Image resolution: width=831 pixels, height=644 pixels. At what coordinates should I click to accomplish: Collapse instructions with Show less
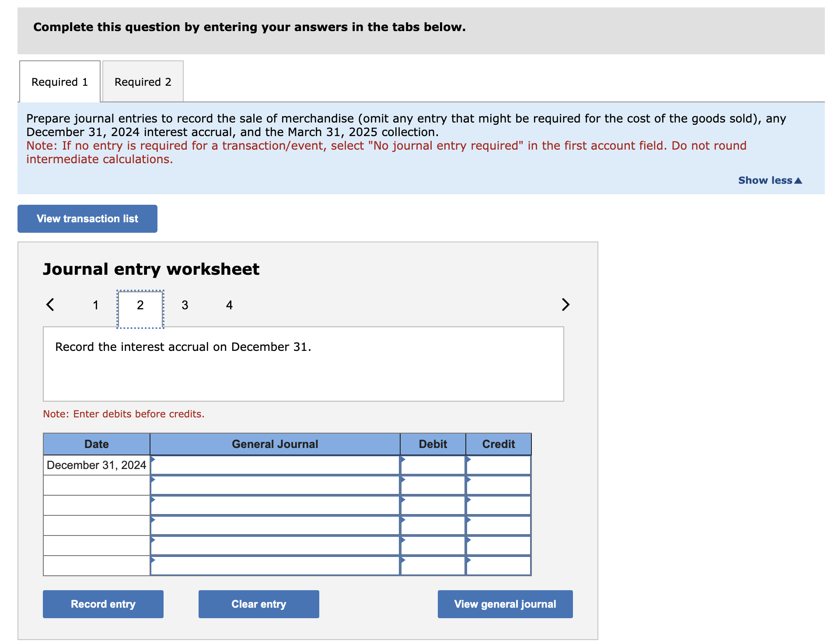[770, 180]
